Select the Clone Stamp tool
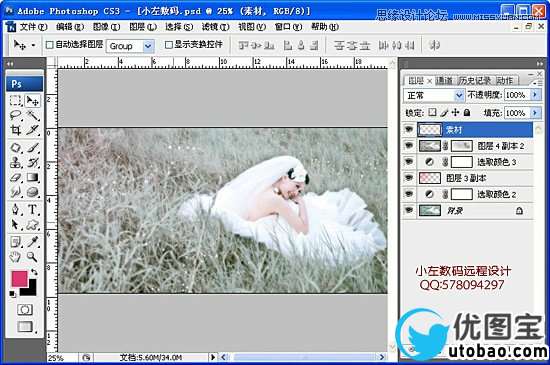Viewport: 550px width, 365px height. click(15, 162)
